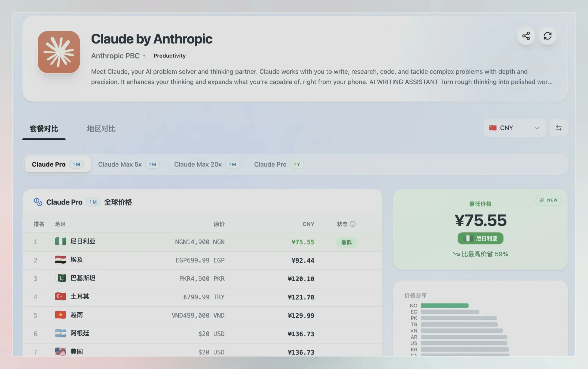Screen dimensions: 588x369
Task: Click the Vietnam flag in row 5
Action: click(x=60, y=315)
